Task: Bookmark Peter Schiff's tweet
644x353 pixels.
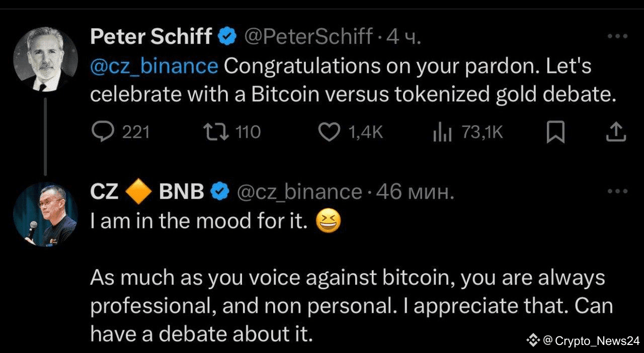Action: coord(556,132)
